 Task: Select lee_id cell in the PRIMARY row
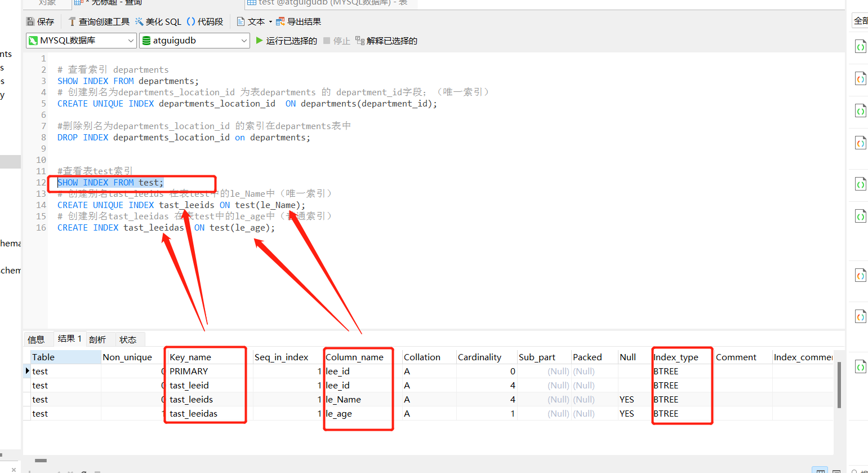363,371
